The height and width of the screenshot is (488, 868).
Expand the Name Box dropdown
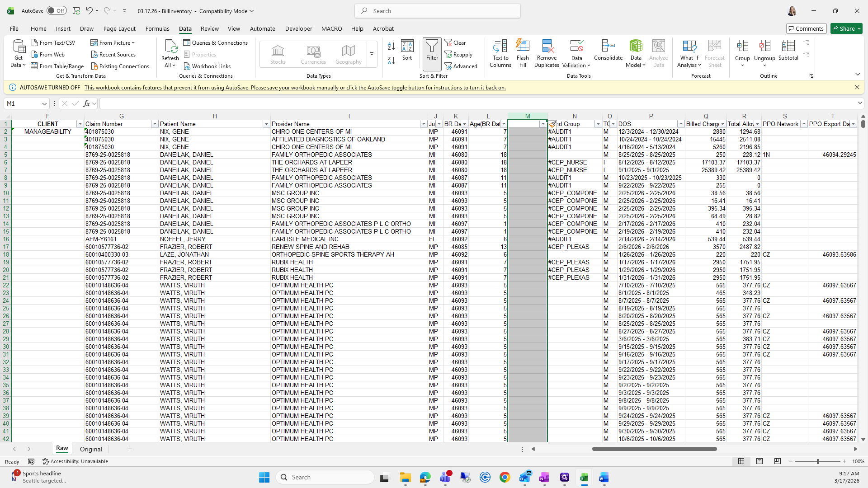coord(44,103)
